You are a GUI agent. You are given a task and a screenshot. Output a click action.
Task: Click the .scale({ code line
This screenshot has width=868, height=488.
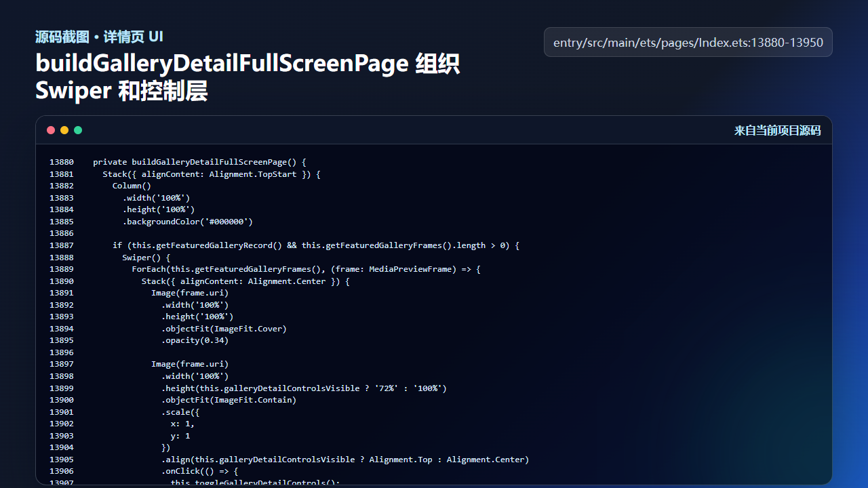[180, 412]
